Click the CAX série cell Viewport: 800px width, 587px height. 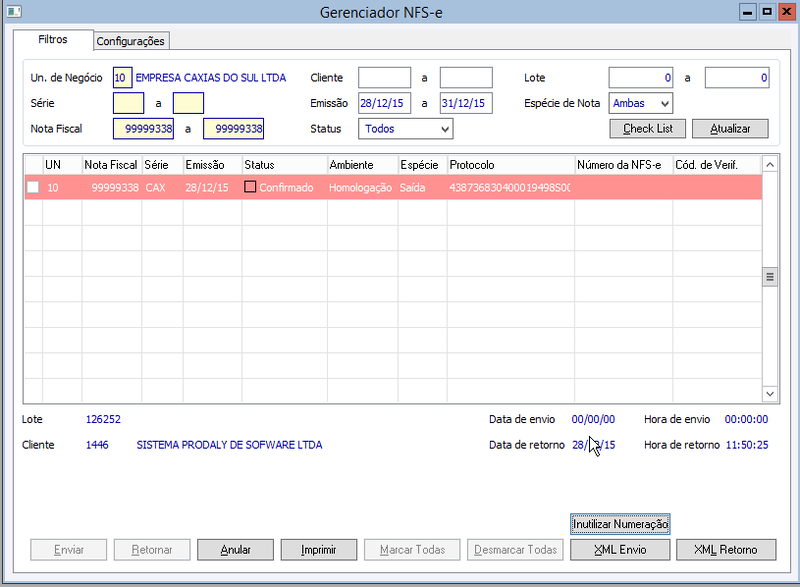[x=162, y=187]
